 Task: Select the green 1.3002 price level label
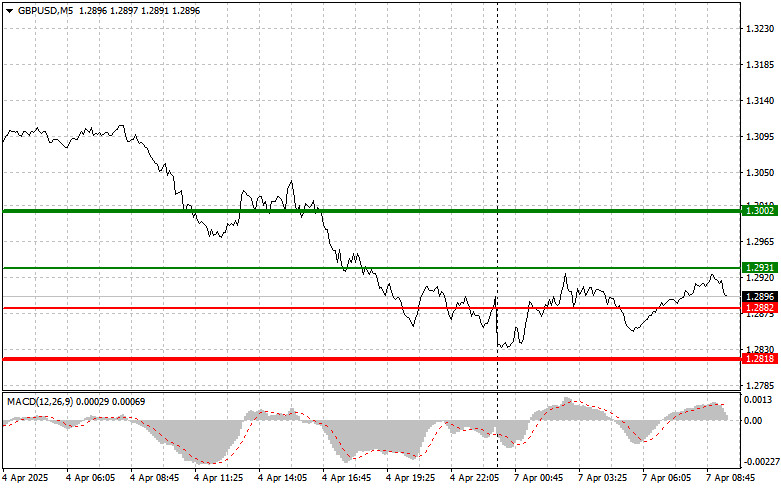pos(760,211)
